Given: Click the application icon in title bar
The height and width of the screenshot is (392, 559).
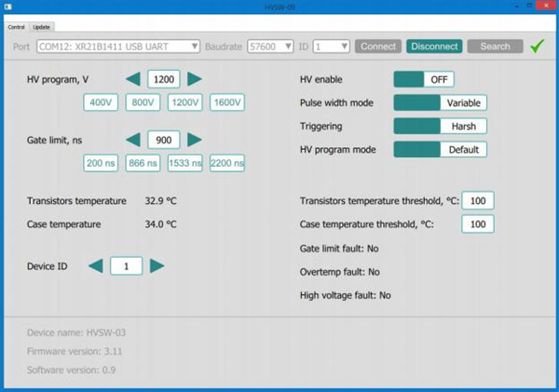Looking at the screenshot, I should [7, 8].
